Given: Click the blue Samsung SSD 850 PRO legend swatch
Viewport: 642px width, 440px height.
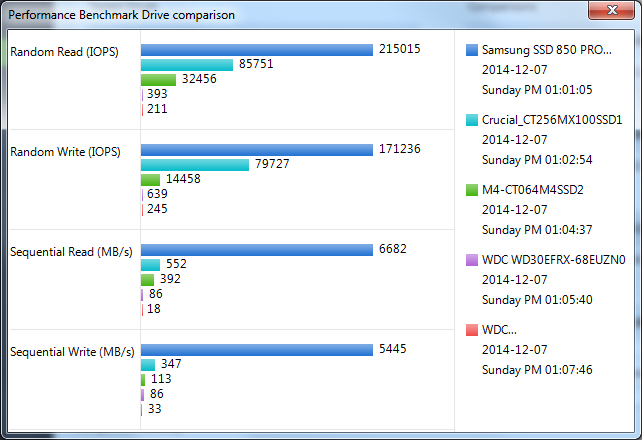Looking at the screenshot, I should pos(472,50).
